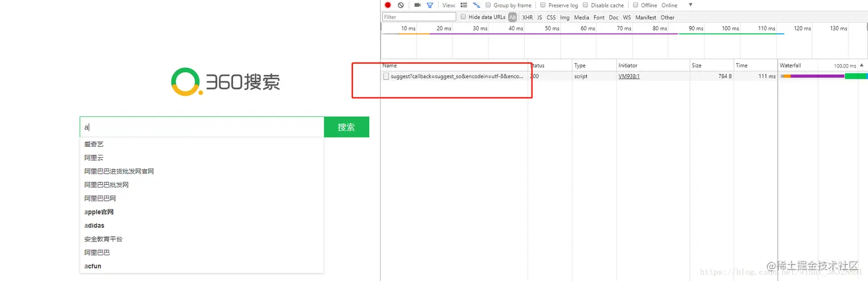Focus the network Filter text box
The image size is (868, 281).
tap(419, 17)
